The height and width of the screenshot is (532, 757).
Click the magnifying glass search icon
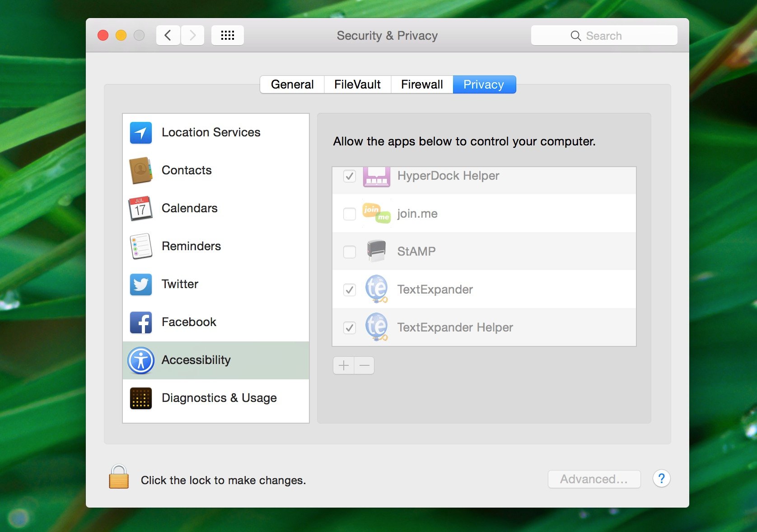575,36
